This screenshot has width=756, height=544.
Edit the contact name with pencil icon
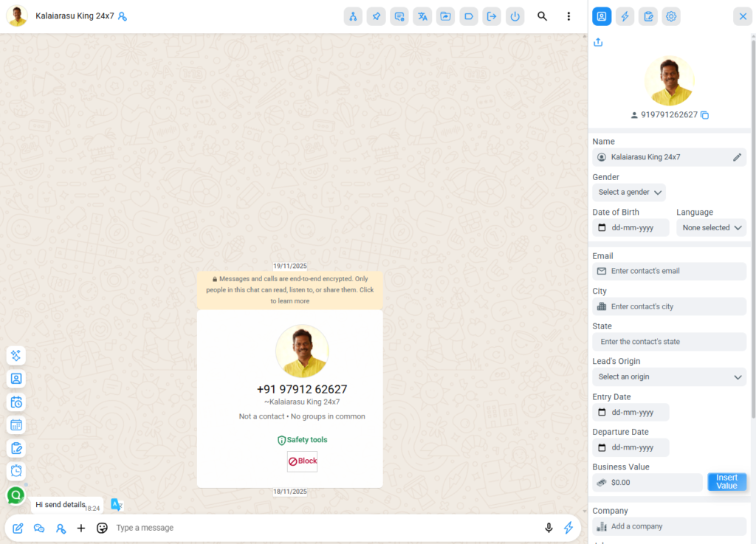[737, 157]
